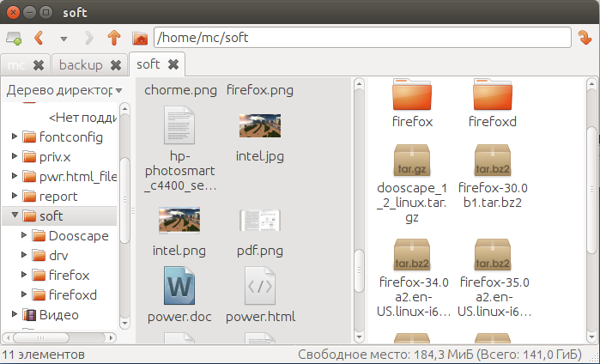Expand the priv.x tree node
Viewport: 600px width, 364px height.
pos(15,156)
